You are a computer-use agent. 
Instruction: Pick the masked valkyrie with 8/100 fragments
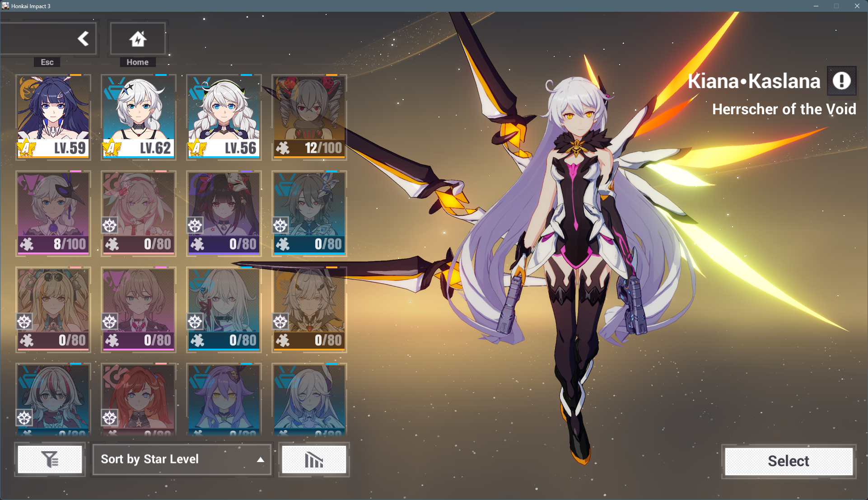(53, 213)
